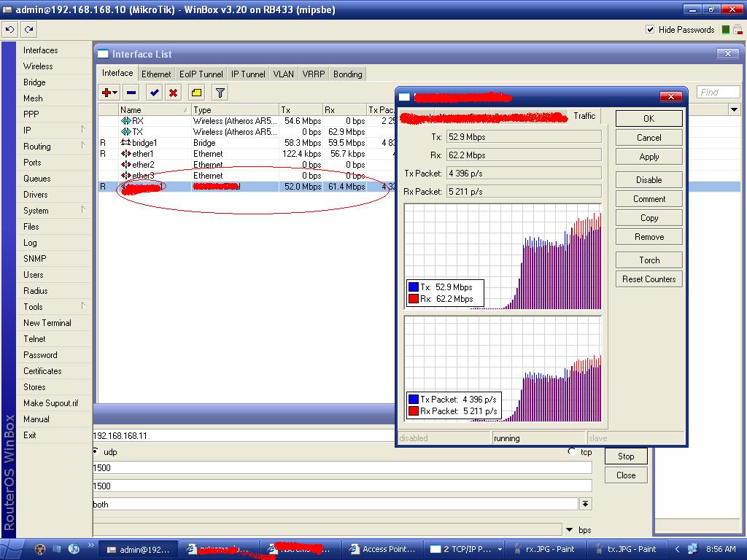This screenshot has height=560, width=747.
Task: Click the Undo arrow icon
Action: [9, 29]
